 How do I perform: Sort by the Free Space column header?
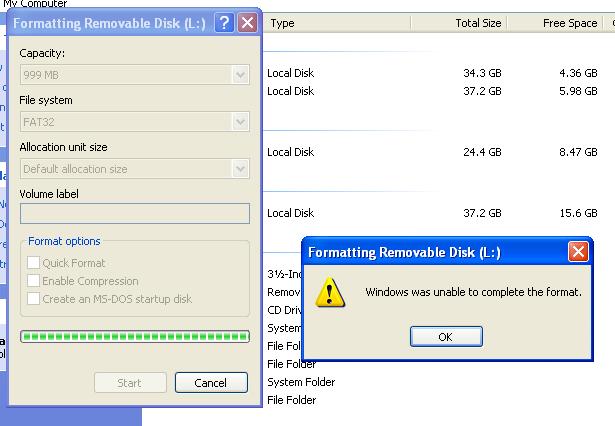pos(555,23)
